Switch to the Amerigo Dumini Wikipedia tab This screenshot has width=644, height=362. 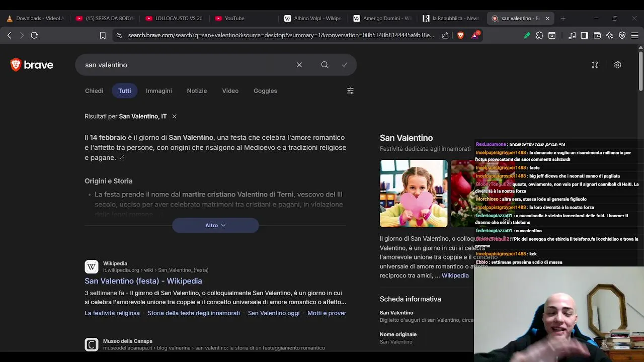[x=382, y=18]
